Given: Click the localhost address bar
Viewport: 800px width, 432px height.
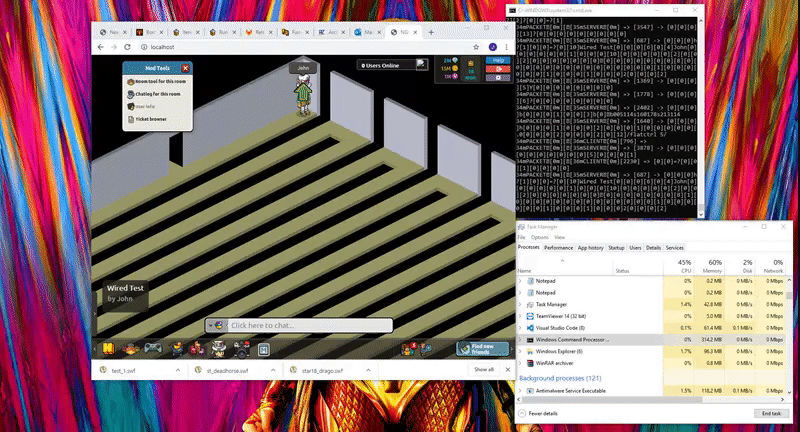Looking at the screenshot, I should (306, 47).
